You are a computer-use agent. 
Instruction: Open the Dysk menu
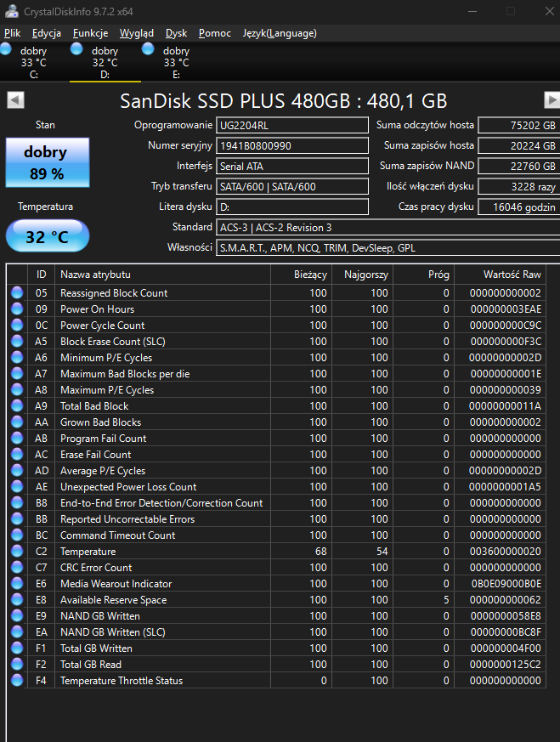tap(177, 33)
